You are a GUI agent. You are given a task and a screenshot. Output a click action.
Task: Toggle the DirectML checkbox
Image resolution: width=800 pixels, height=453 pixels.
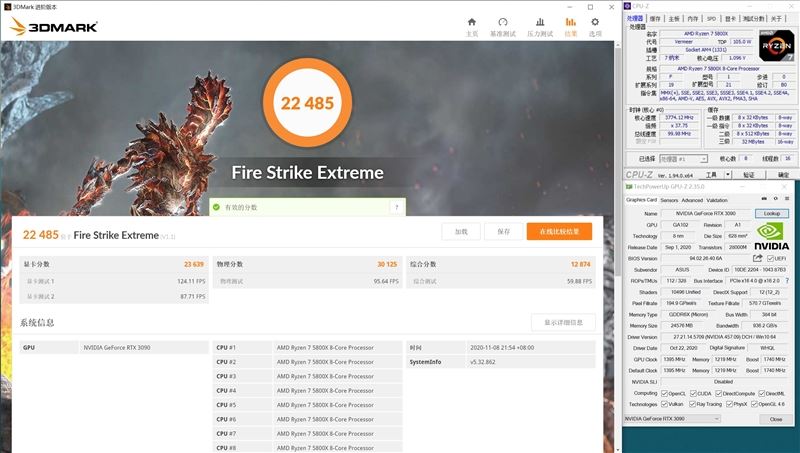tap(761, 393)
